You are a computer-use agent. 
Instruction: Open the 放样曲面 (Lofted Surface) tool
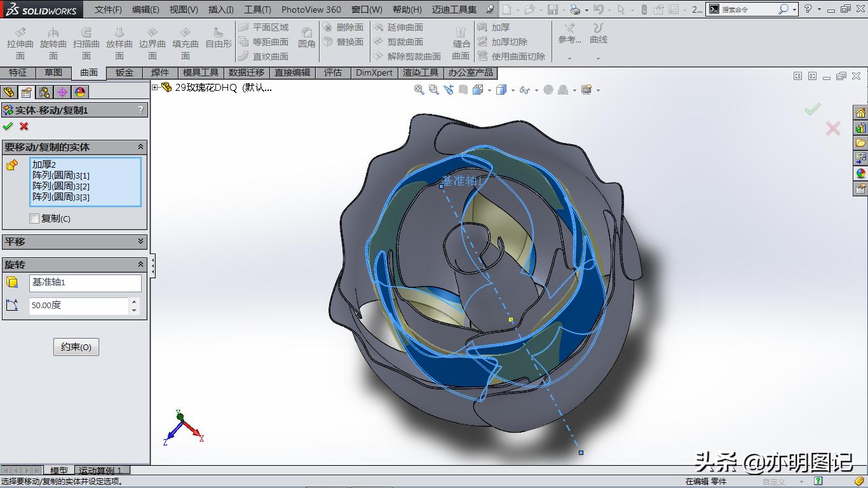click(x=119, y=39)
